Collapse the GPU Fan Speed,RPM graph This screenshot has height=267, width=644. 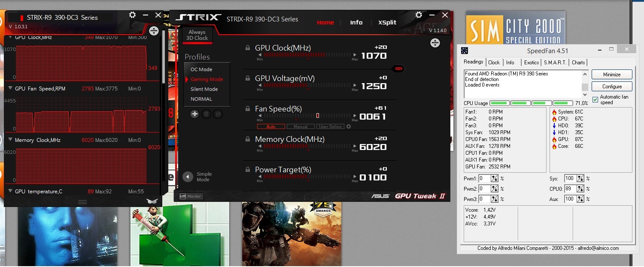10,88
